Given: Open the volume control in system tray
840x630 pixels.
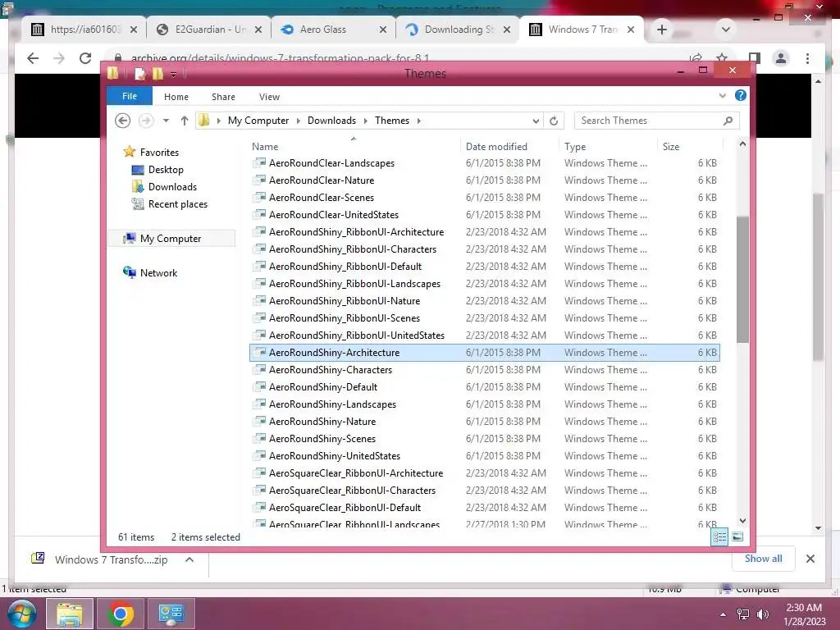Looking at the screenshot, I should tap(762, 614).
